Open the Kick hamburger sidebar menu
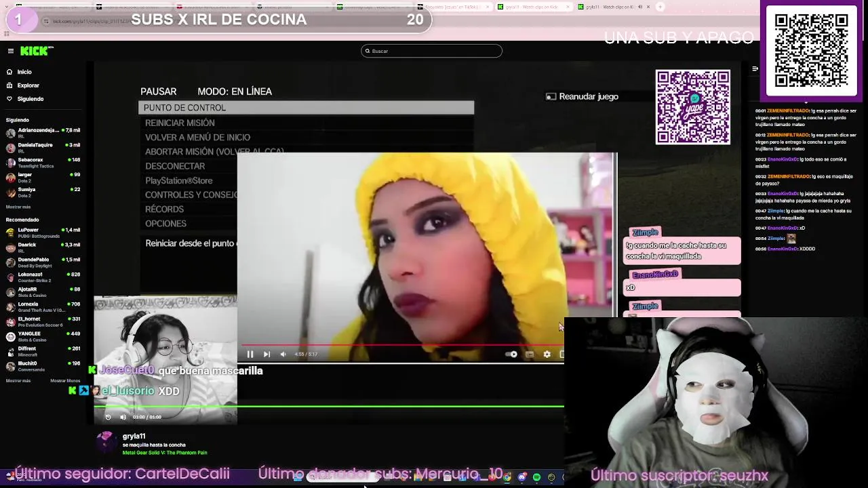The width and height of the screenshot is (868, 488). pos(11,51)
